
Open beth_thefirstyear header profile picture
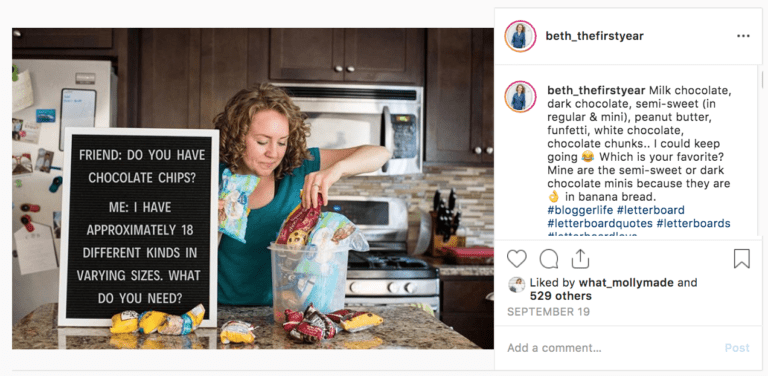tap(520, 36)
